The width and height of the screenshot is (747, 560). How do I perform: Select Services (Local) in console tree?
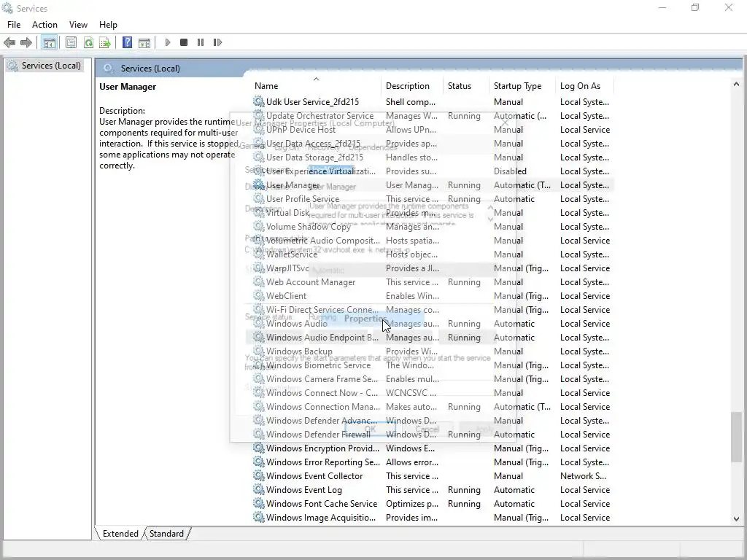45,66
